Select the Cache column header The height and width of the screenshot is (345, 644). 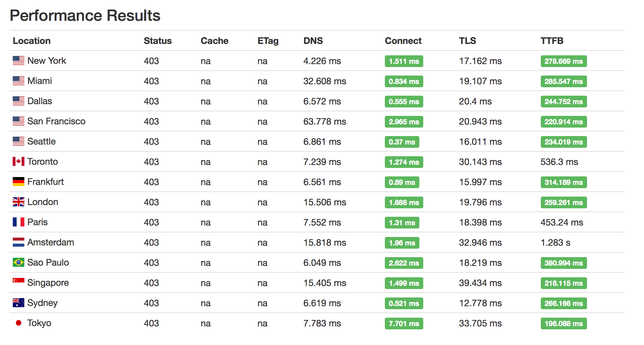coord(215,41)
